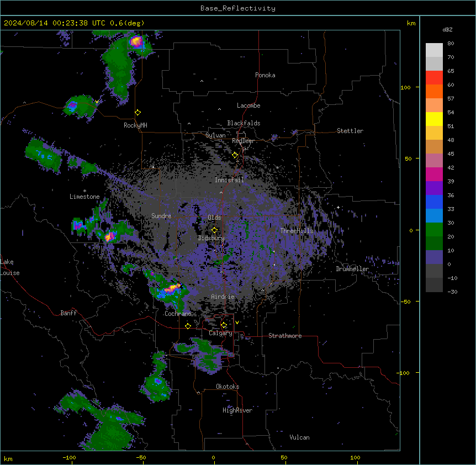Click the 80 value on dBZ legend

coord(451,44)
